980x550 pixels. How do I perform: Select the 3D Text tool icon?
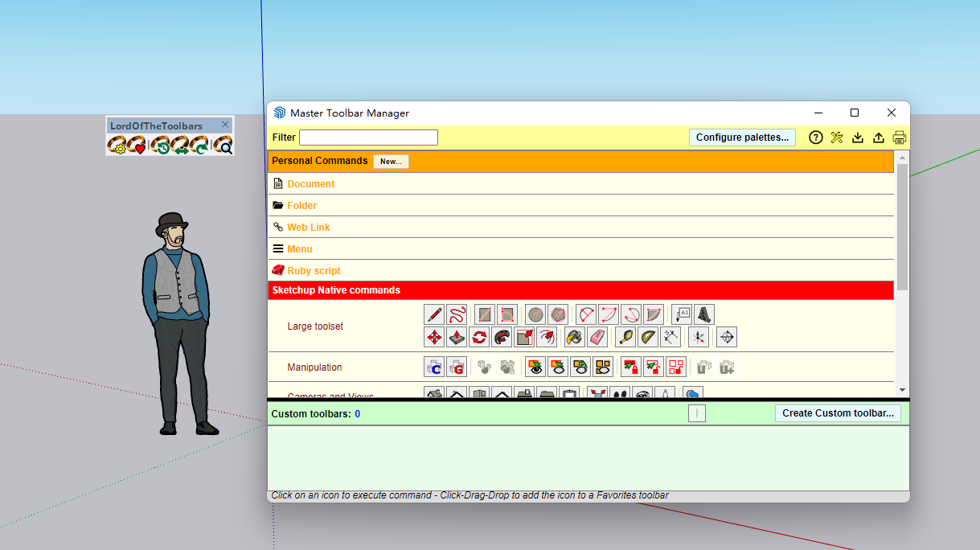[704, 314]
